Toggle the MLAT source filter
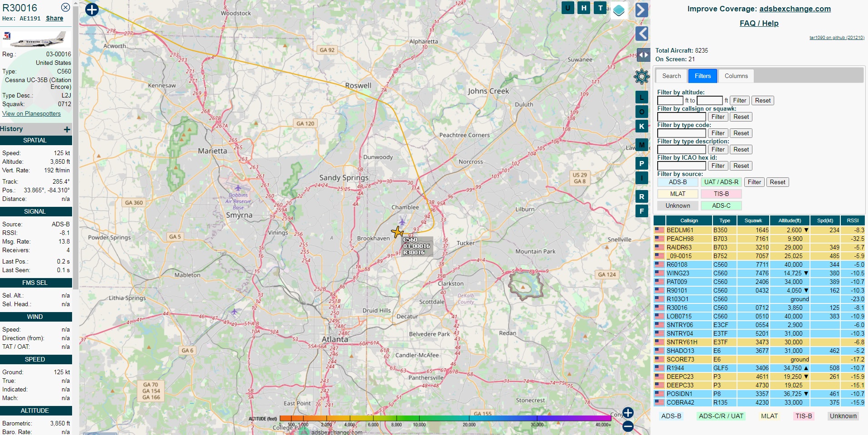 tap(678, 194)
